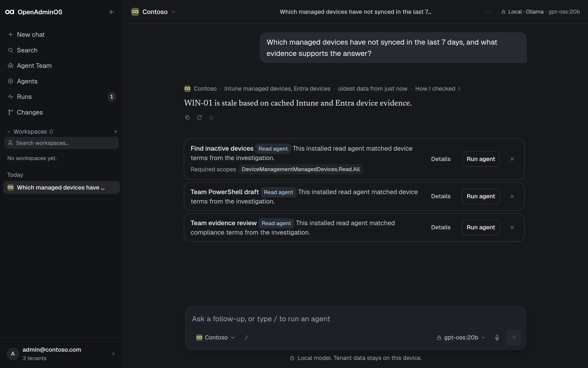Star the answer as favorite
This screenshot has height=368, width=588.
tap(211, 118)
